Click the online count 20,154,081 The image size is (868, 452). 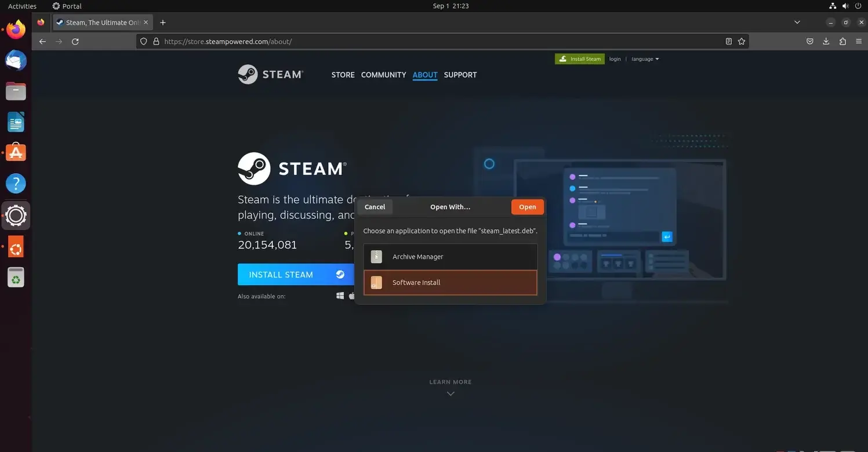pyautogui.click(x=267, y=245)
